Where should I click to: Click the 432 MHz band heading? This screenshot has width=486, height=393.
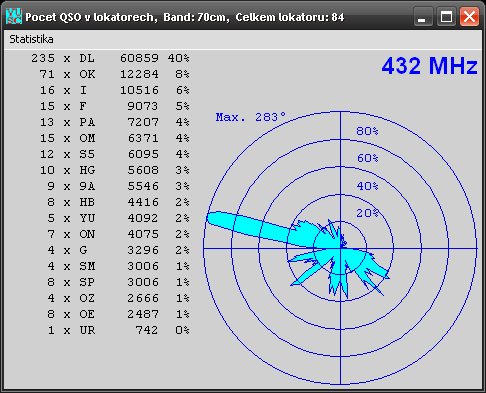click(429, 66)
